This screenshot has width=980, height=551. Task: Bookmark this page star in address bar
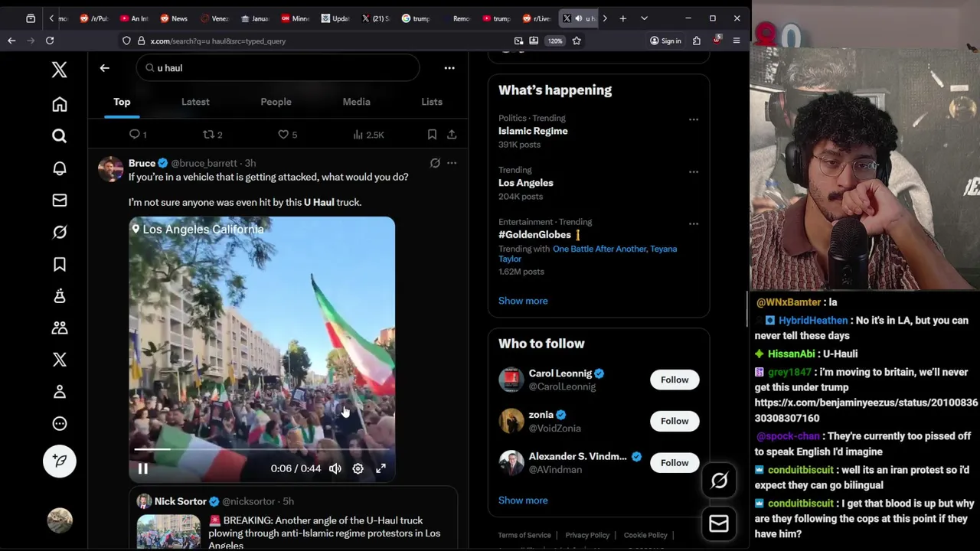click(x=577, y=41)
